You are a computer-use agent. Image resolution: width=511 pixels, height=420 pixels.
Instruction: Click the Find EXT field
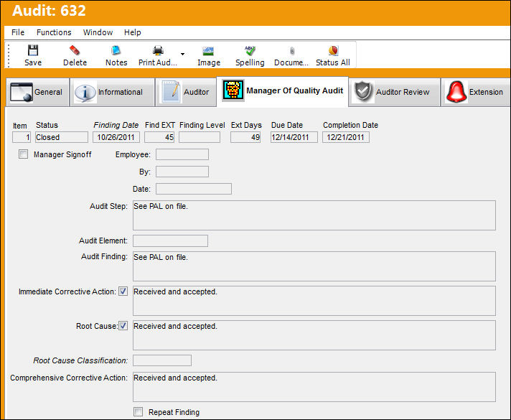(x=159, y=137)
